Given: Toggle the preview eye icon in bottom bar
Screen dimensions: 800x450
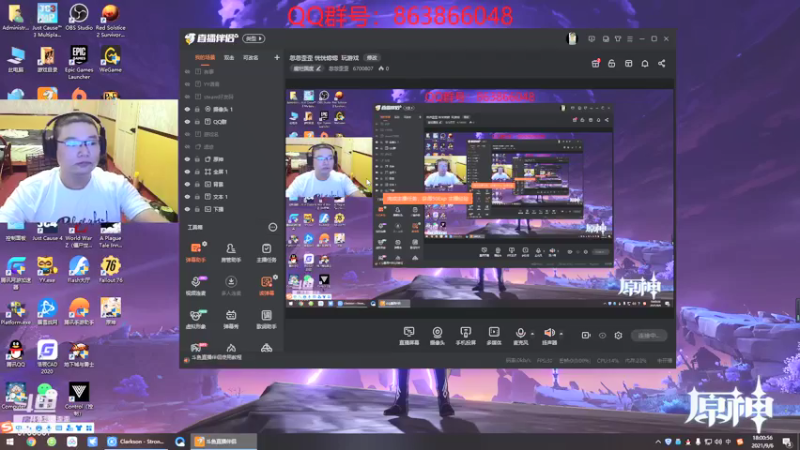Looking at the screenshot, I should [603, 335].
